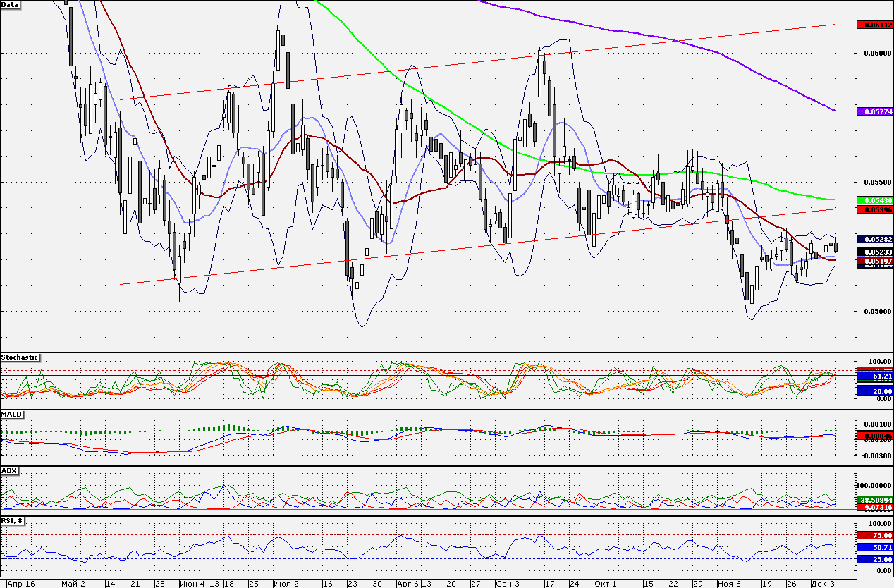Click the "Апр 16" date label
This screenshot has width=894, height=588.
[20, 584]
